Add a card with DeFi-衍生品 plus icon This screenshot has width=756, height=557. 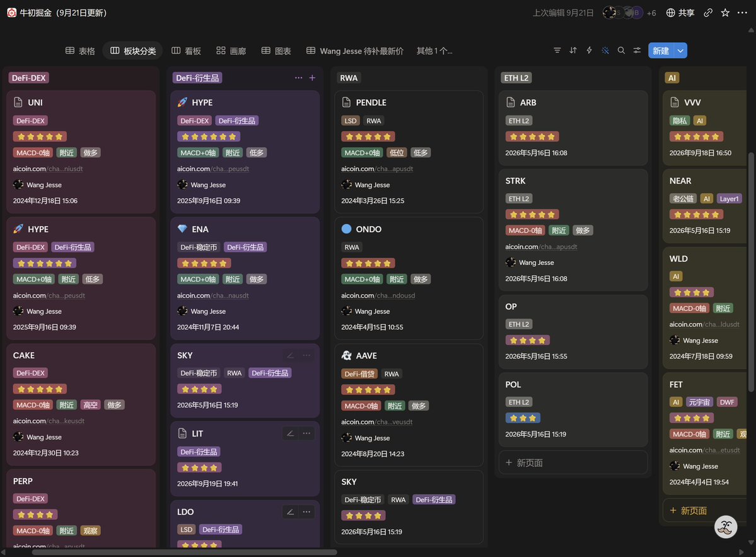313,78
